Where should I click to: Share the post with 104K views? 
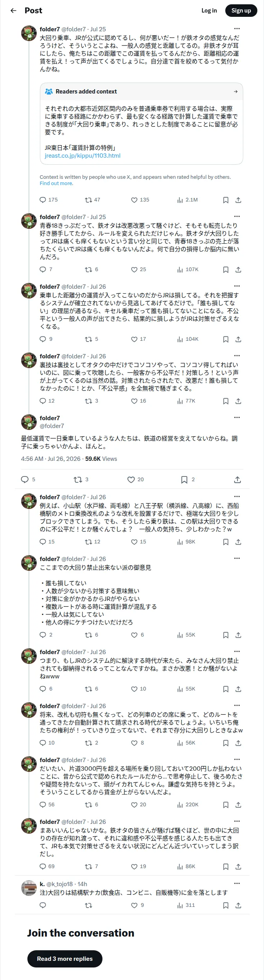[x=238, y=339]
